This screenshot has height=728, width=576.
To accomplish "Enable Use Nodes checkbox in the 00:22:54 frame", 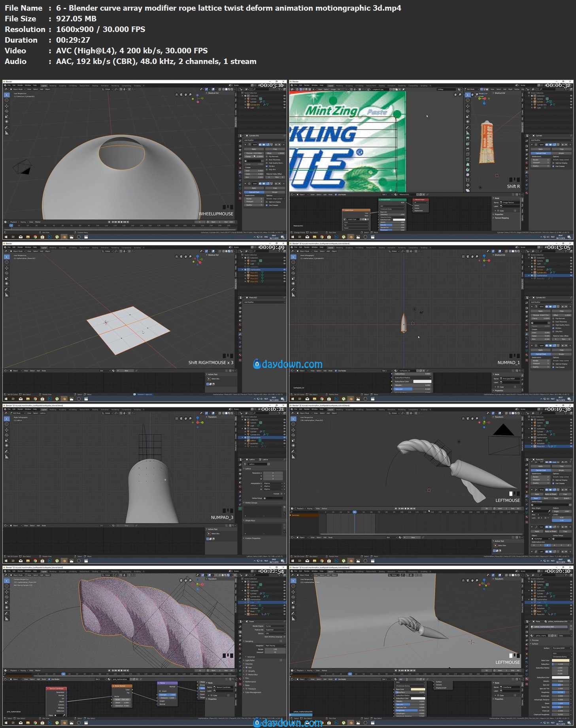I will point(49,679).
